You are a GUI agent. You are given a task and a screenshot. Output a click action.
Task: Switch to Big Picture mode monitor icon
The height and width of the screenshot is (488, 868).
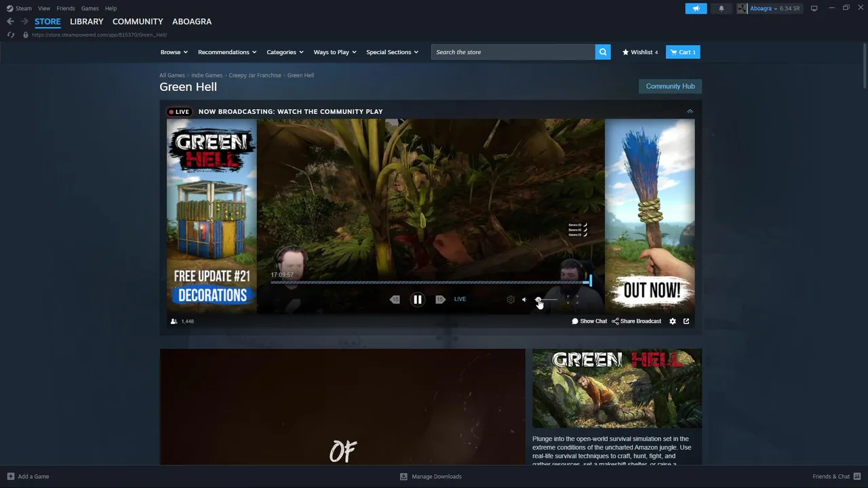point(814,8)
